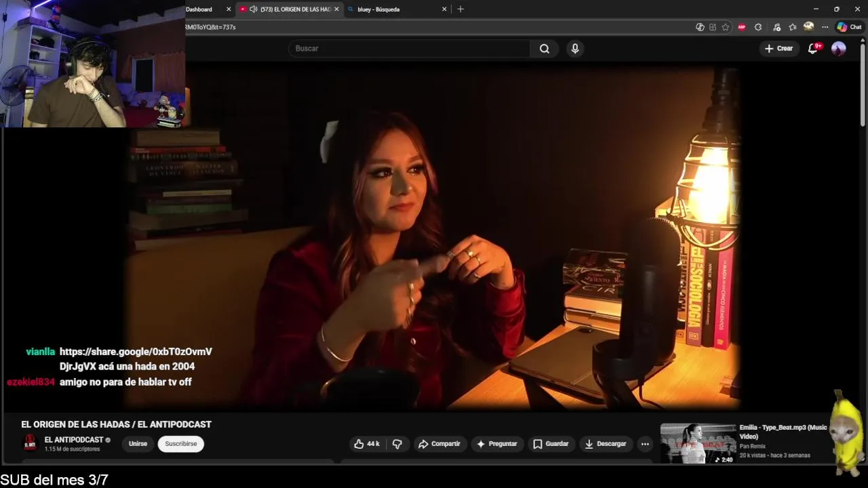Click the Crear button

pos(778,49)
